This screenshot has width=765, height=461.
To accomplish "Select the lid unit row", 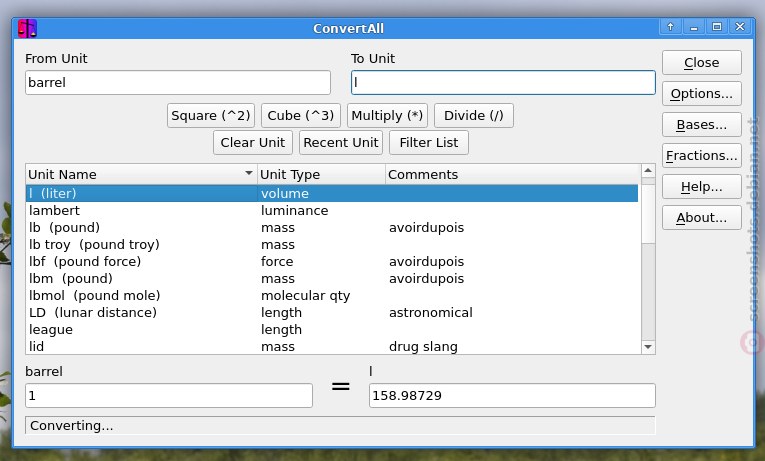I will (332, 346).
